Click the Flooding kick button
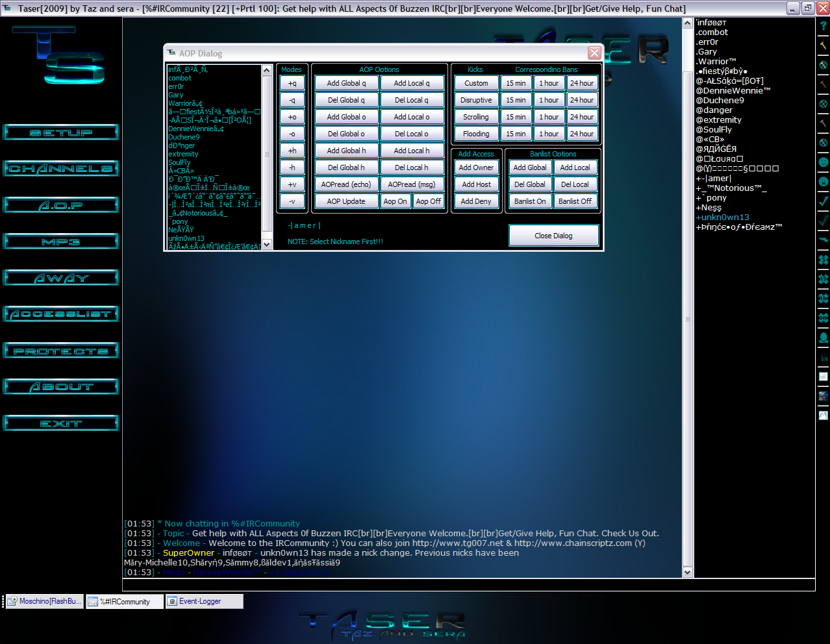Viewport: 830px width, 644px height. pos(476,134)
